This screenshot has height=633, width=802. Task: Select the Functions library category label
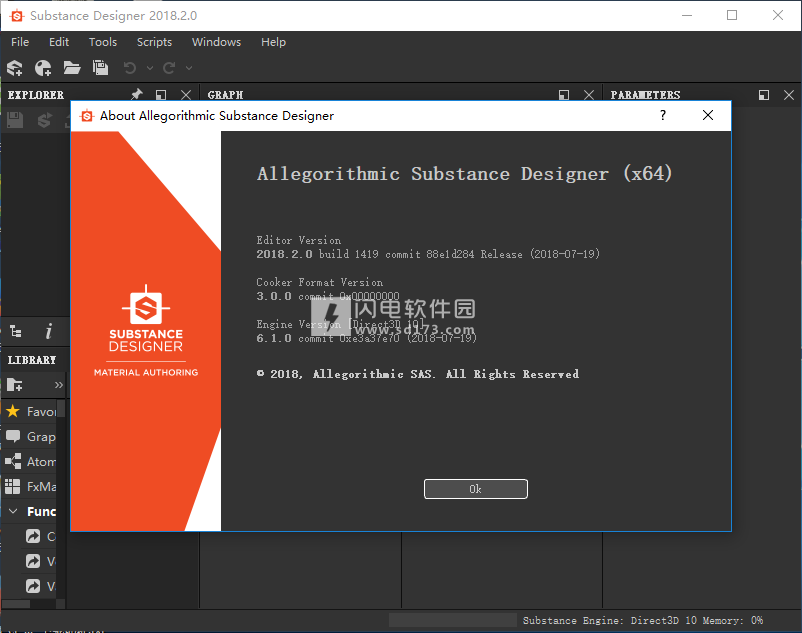point(41,511)
